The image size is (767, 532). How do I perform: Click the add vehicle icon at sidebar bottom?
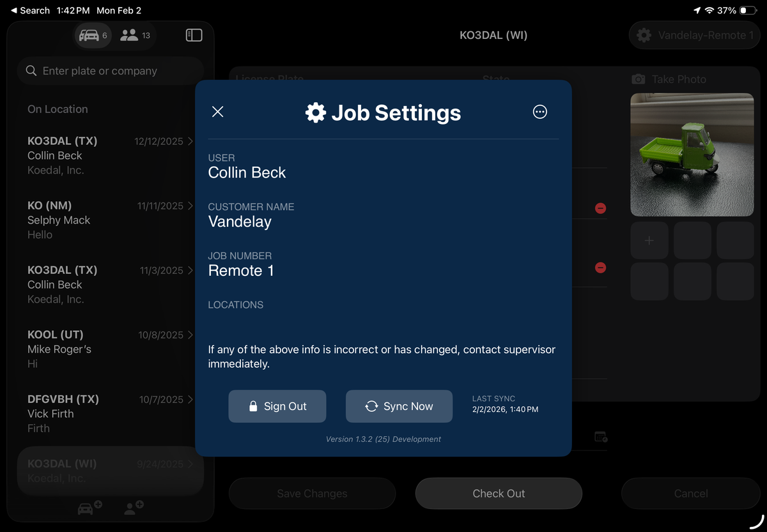[89, 508]
